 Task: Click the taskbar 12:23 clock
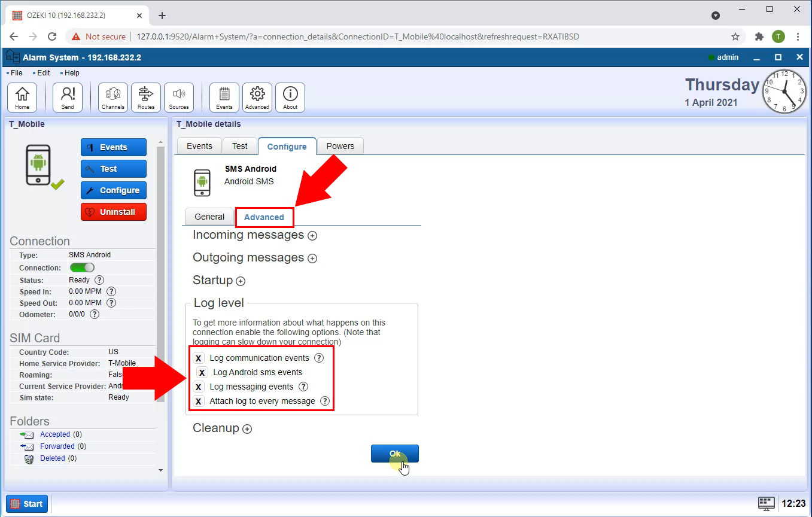tap(794, 504)
